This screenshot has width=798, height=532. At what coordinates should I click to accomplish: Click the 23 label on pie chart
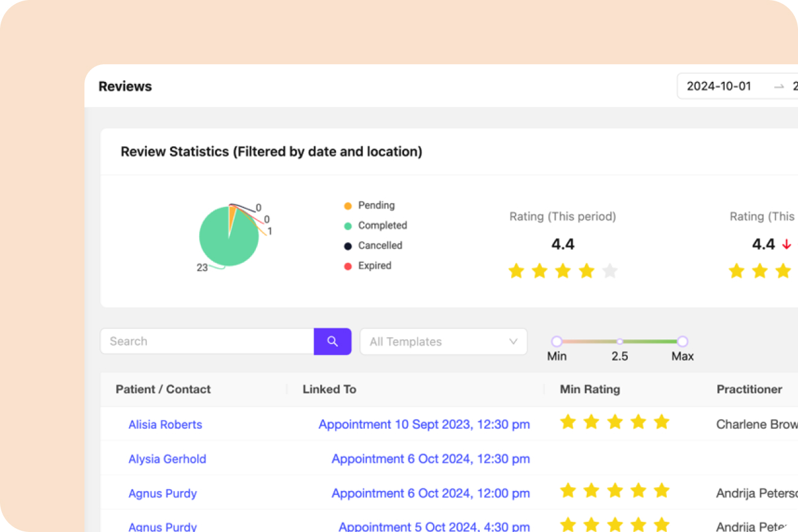pyautogui.click(x=202, y=267)
